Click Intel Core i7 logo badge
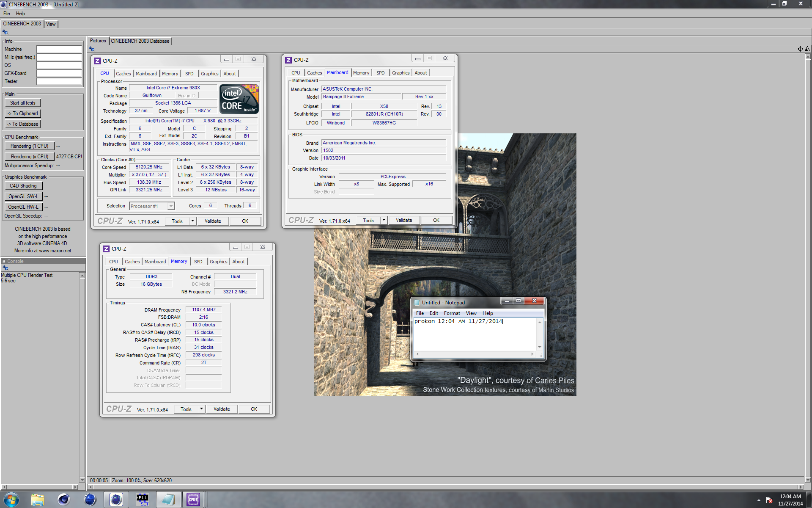Screen dimensions: 812x508 [239, 99]
